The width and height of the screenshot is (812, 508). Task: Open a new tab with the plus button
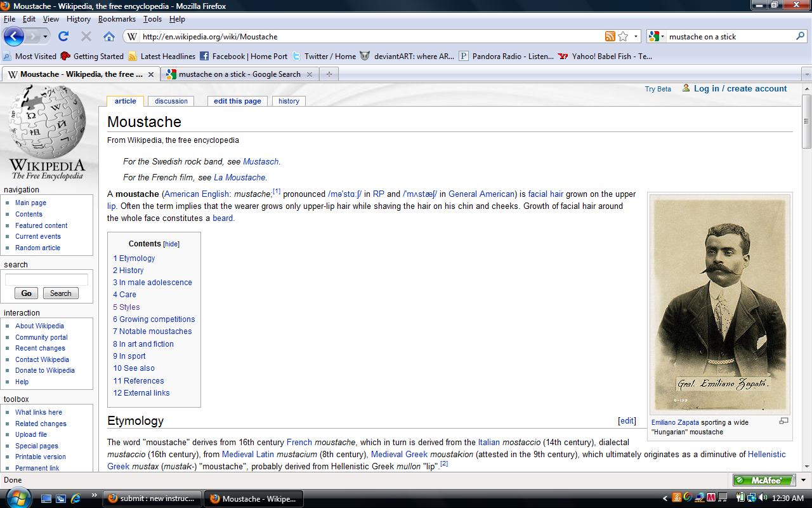click(329, 74)
